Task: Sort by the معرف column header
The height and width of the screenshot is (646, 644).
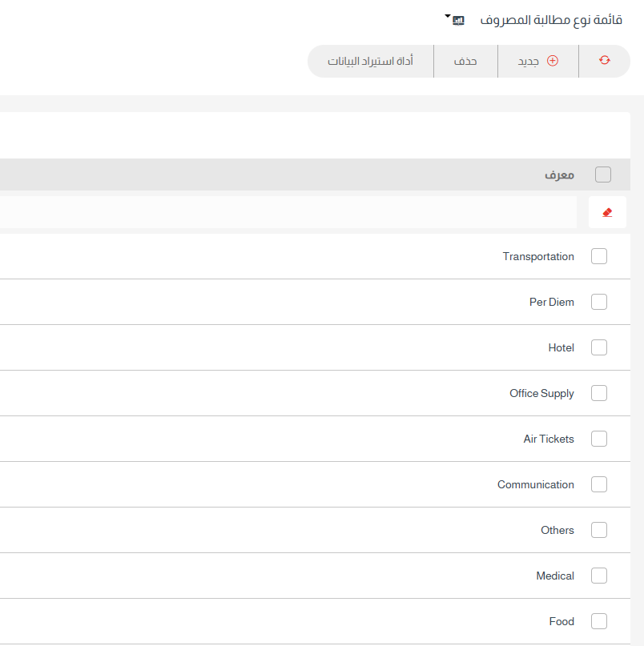Action: pyautogui.click(x=559, y=175)
